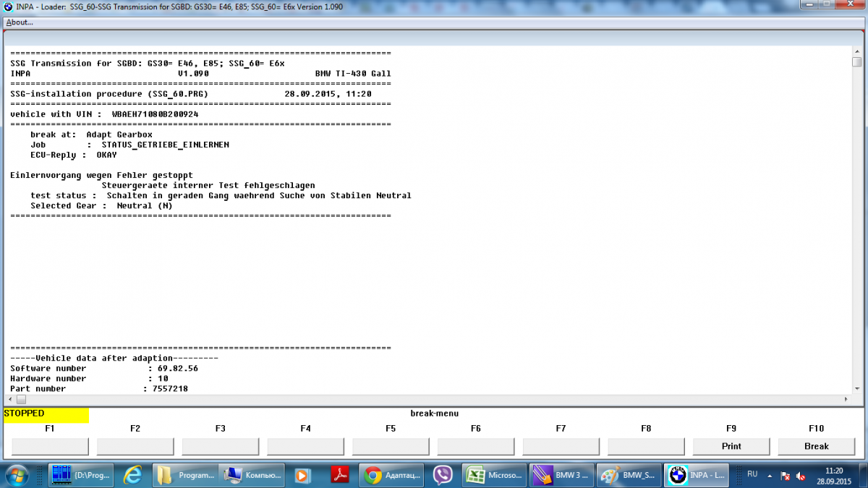Viewport: 868px width, 488px height.
Task: Open Viber from the taskbar
Action: point(443,475)
